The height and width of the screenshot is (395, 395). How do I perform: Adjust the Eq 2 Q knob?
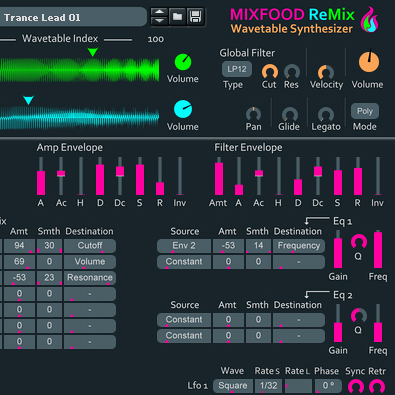point(358,316)
